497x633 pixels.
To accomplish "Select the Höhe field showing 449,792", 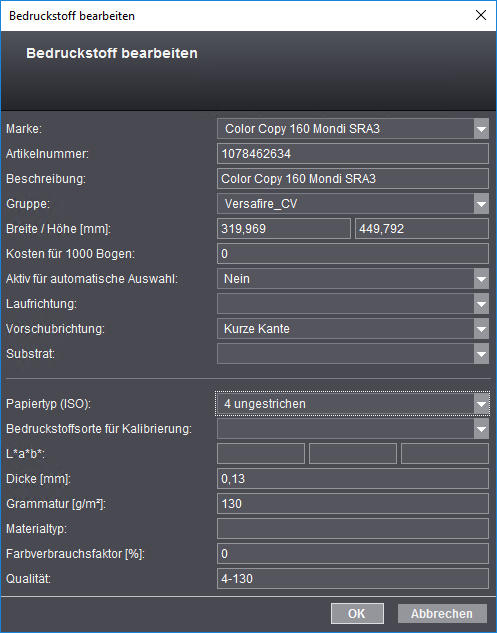I will coord(422,229).
